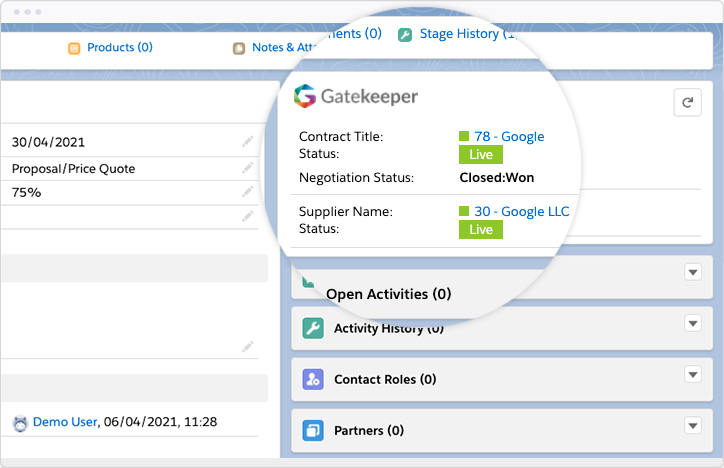Select the Supplier Name label
The height and width of the screenshot is (468, 724).
click(346, 211)
